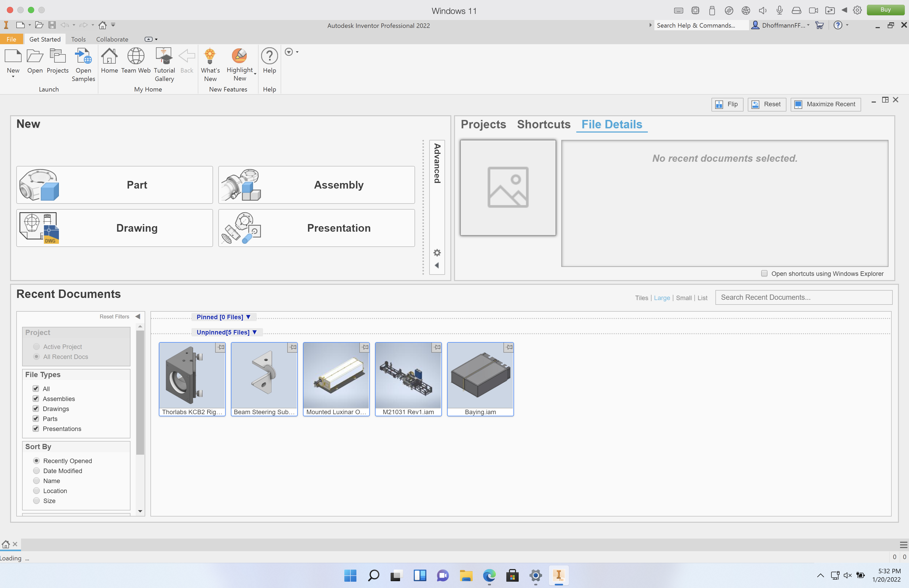Switch to the Shortcuts tab
909x588 pixels.
[x=544, y=124]
